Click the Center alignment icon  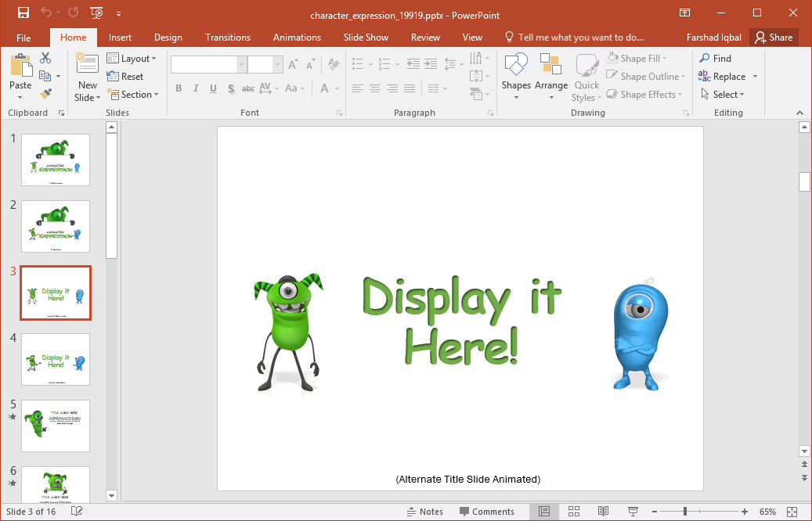point(374,88)
